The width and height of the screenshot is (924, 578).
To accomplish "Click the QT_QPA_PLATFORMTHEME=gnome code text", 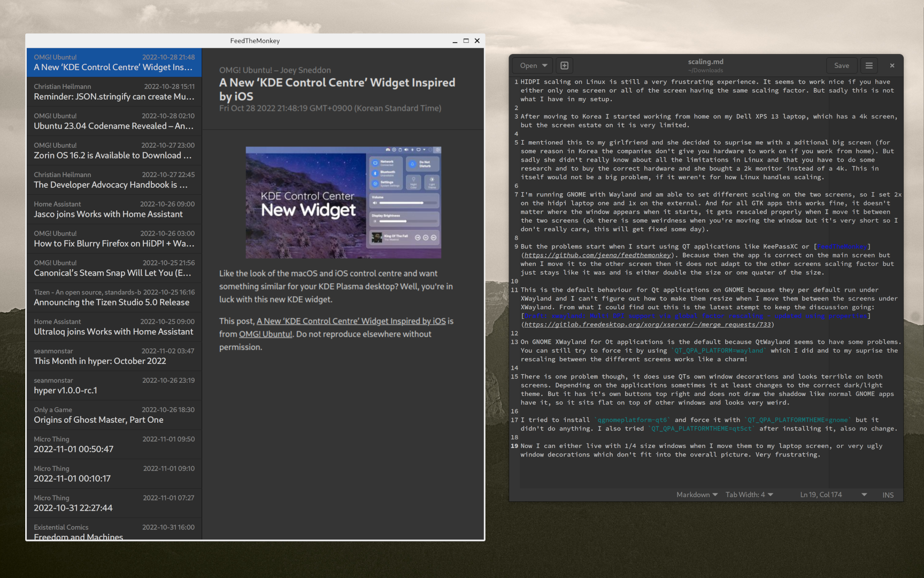I will pos(797,420).
